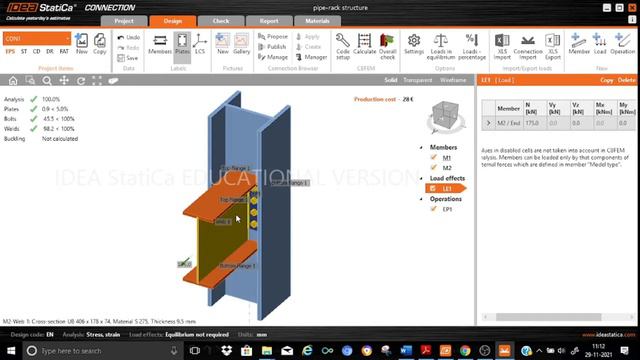Open Word from the taskbar
Viewport: 640px width, 360px height.
pos(406,351)
